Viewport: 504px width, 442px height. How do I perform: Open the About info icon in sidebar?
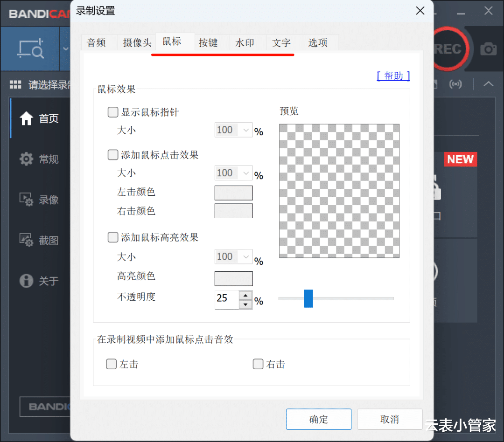(26, 280)
